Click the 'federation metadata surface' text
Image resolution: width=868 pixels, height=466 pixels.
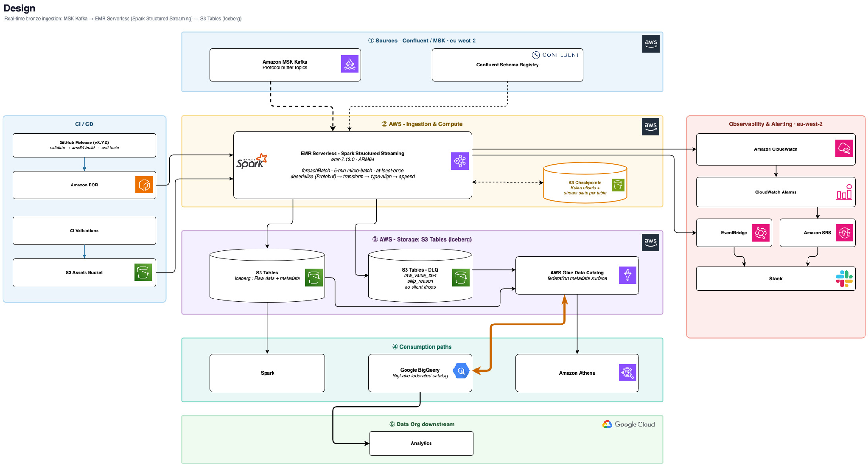click(x=577, y=279)
